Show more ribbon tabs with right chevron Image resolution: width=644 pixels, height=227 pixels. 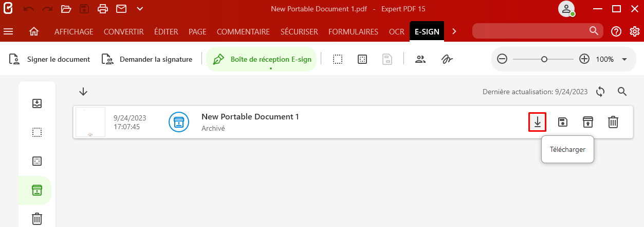(454, 32)
